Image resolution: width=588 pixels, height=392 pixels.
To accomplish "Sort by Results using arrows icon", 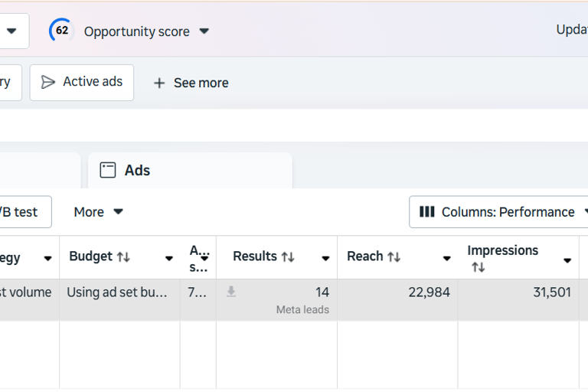I will [288, 257].
